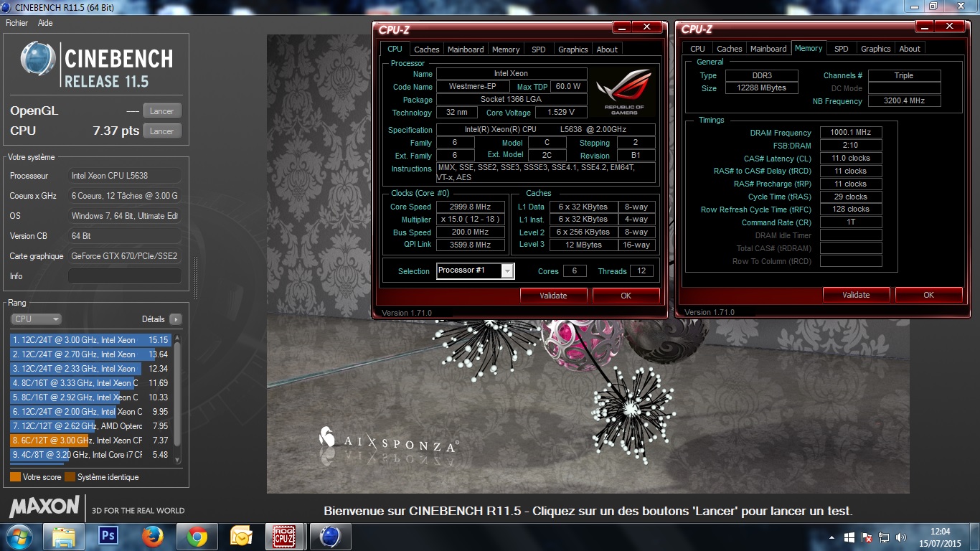Launch Firefox from the taskbar
The image size is (980, 551).
pyautogui.click(x=152, y=537)
